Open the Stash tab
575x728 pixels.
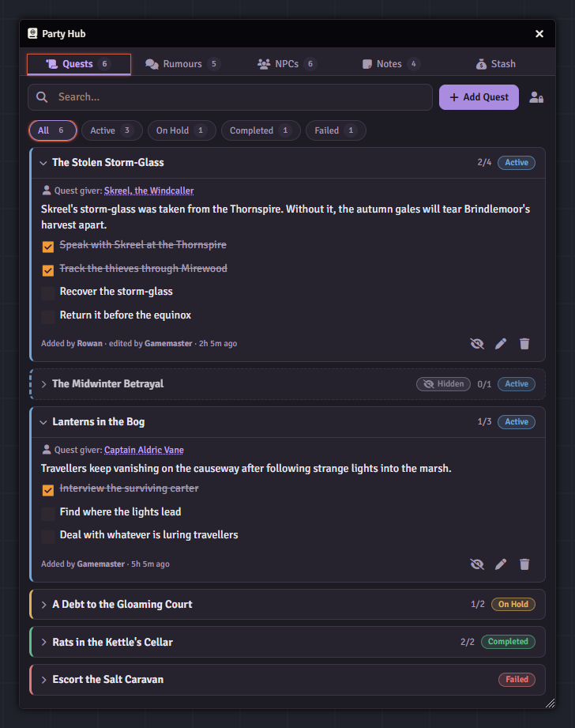click(x=496, y=64)
